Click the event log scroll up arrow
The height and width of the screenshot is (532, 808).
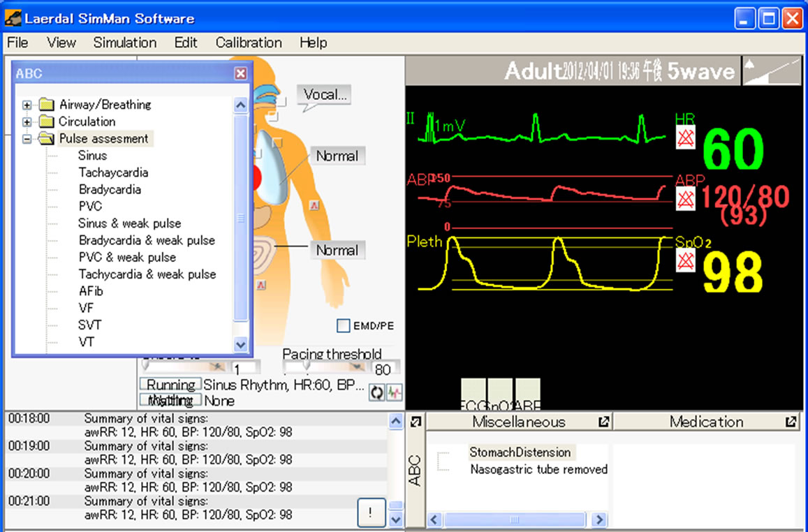[x=395, y=421]
